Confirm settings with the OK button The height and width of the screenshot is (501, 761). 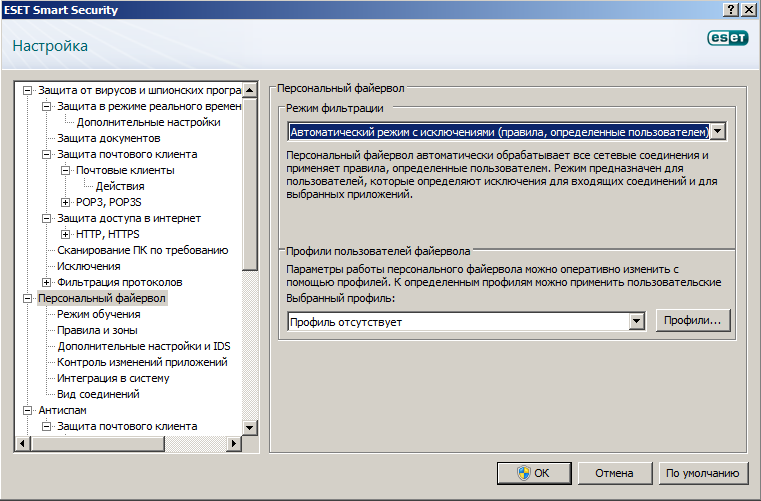click(534, 473)
